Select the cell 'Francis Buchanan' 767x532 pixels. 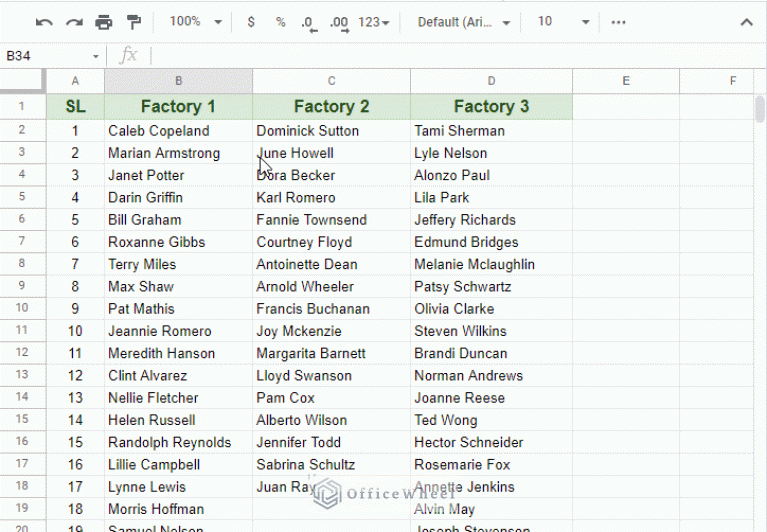[332, 309]
